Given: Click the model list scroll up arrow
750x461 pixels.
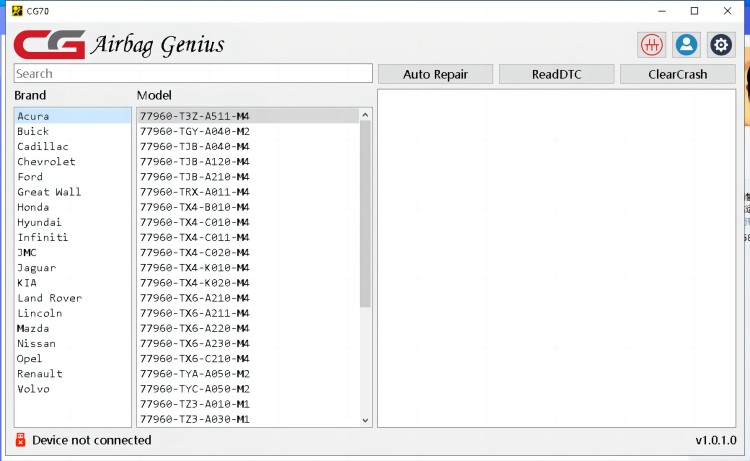Looking at the screenshot, I should pos(365,115).
